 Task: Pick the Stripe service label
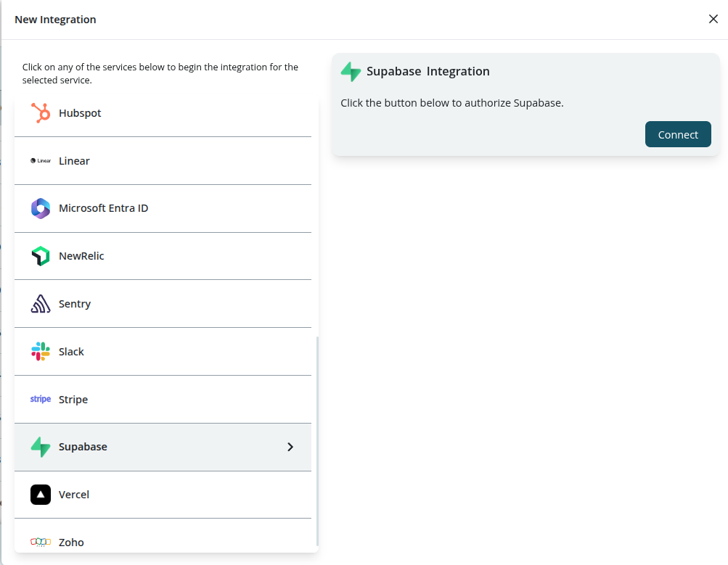coord(73,400)
